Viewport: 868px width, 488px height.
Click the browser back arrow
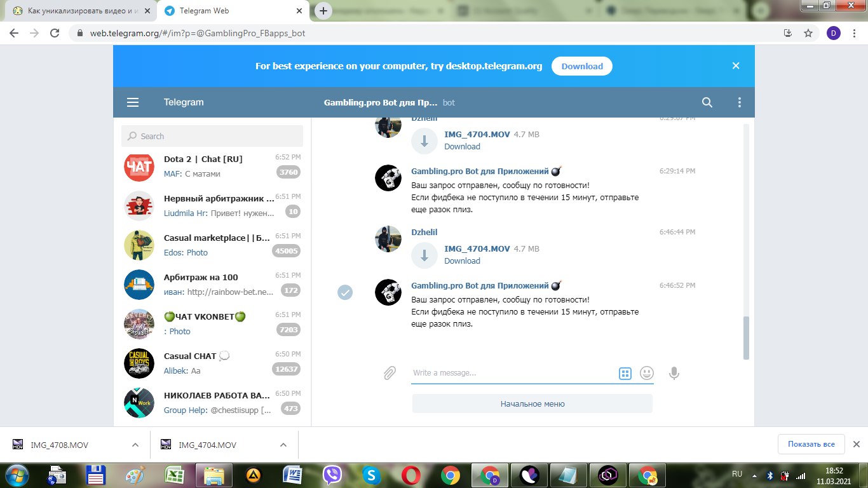coord(14,33)
